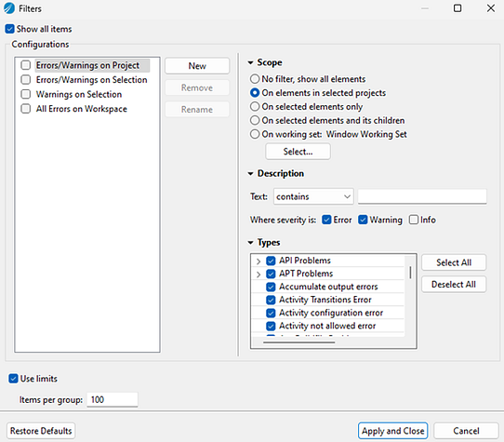Choose On working set radio option

point(255,134)
